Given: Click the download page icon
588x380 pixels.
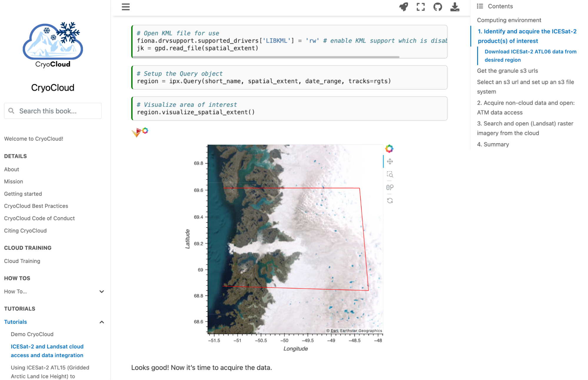Looking at the screenshot, I should pos(455,7).
